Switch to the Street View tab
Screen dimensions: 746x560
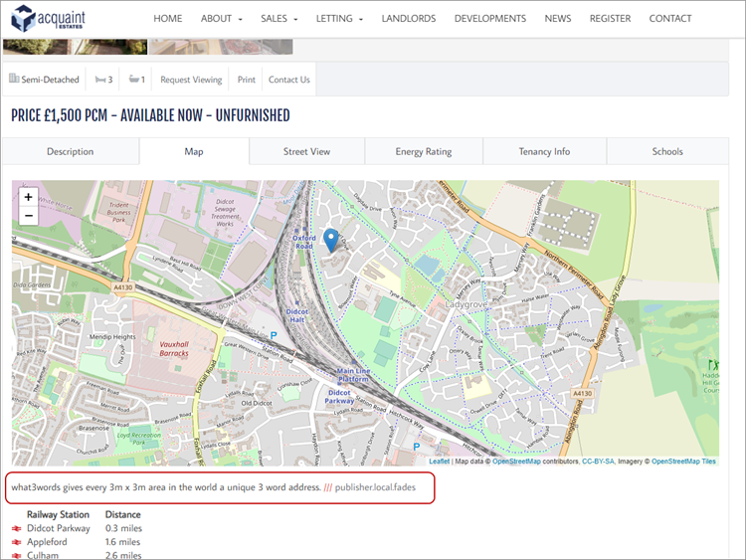[x=306, y=152]
